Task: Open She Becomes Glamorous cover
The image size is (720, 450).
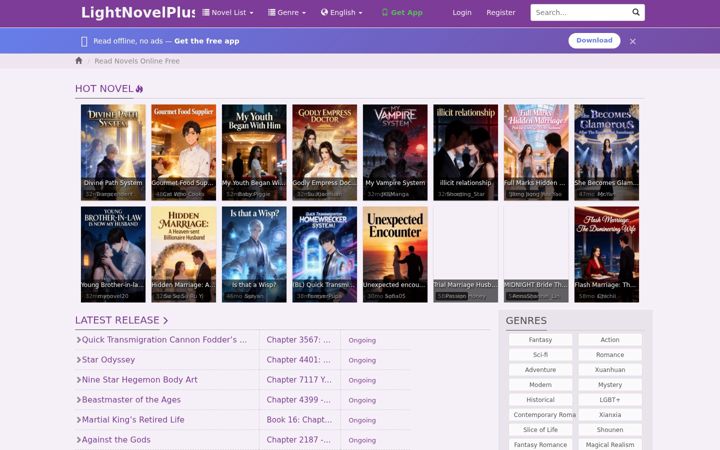Action: (607, 152)
